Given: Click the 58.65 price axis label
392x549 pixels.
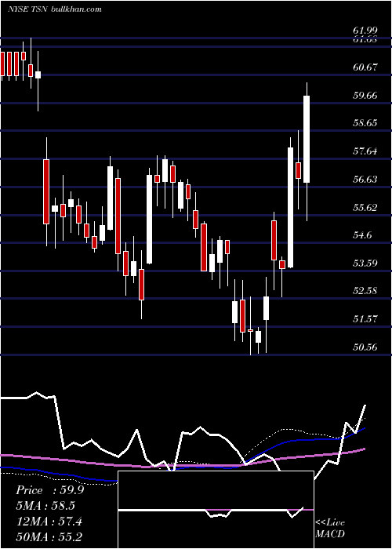Looking at the screenshot, I should click(x=365, y=123).
